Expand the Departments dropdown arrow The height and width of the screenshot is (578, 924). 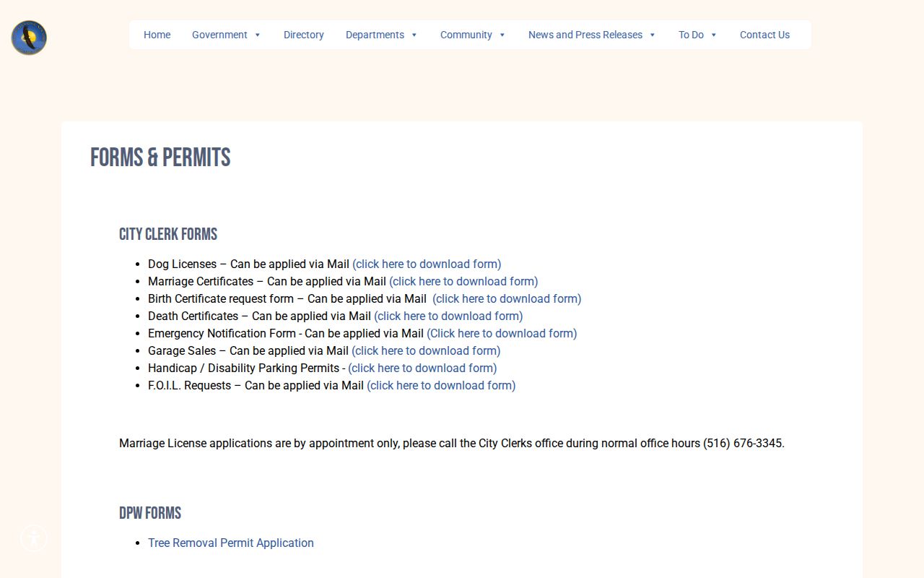point(414,35)
